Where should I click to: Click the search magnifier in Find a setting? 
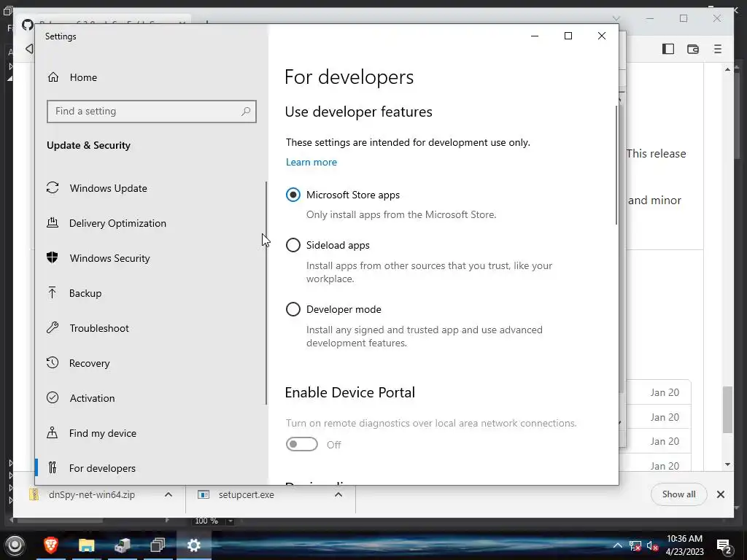click(x=246, y=112)
